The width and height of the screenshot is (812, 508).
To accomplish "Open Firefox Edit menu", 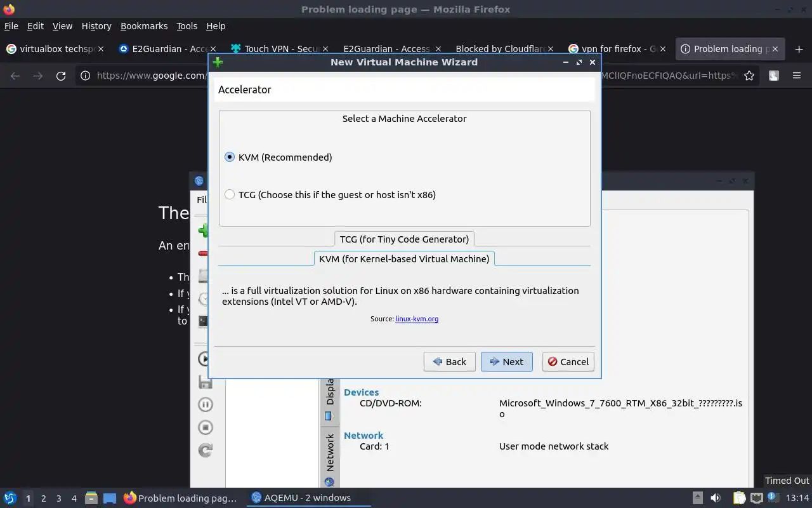I will tap(36, 26).
